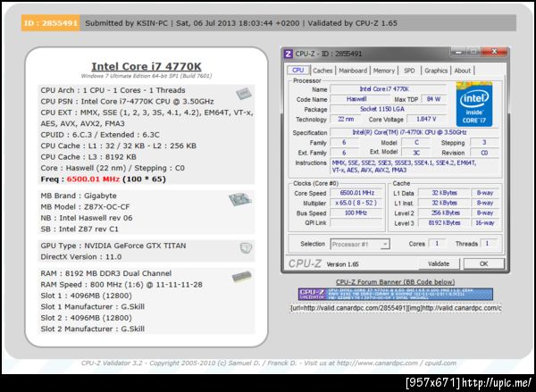Click the Technology 22 nm field
Viewport: 536px width, 392px height.
coord(346,119)
